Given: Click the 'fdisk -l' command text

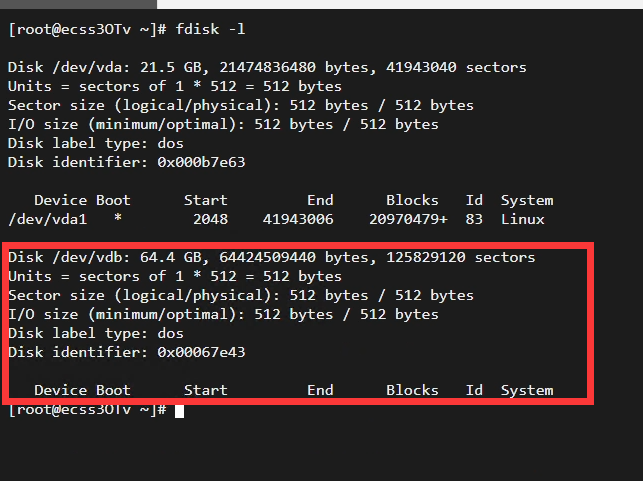Looking at the screenshot, I should pyautogui.click(x=210, y=30).
